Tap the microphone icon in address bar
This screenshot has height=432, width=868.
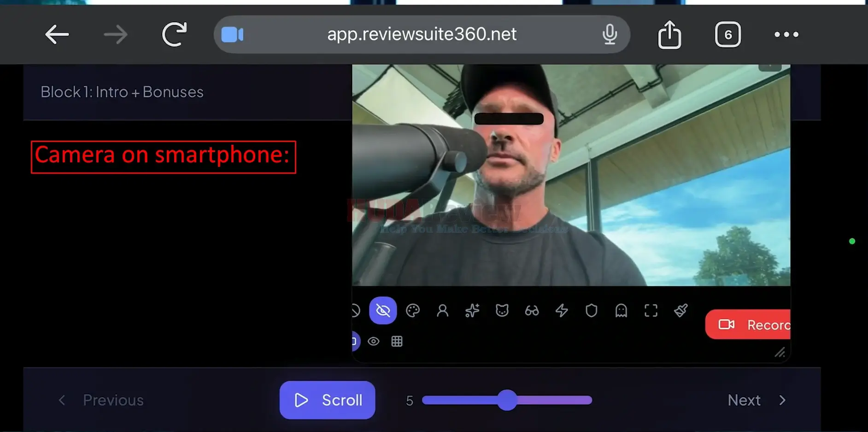point(610,34)
